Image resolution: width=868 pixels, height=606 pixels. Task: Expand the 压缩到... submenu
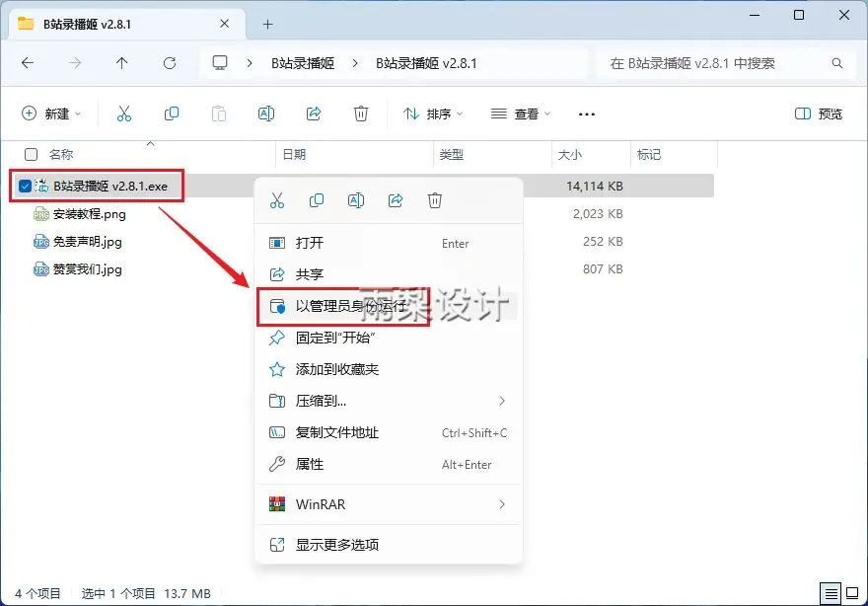[x=501, y=401]
